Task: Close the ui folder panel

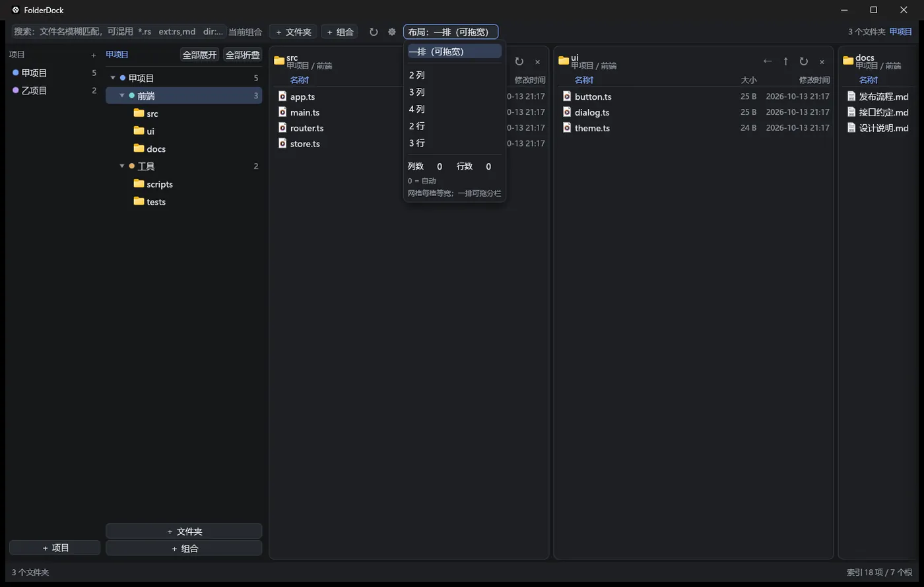Action: point(822,61)
